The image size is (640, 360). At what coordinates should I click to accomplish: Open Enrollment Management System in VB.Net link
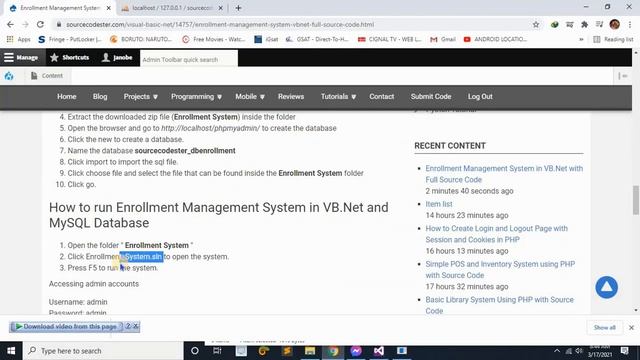point(504,174)
